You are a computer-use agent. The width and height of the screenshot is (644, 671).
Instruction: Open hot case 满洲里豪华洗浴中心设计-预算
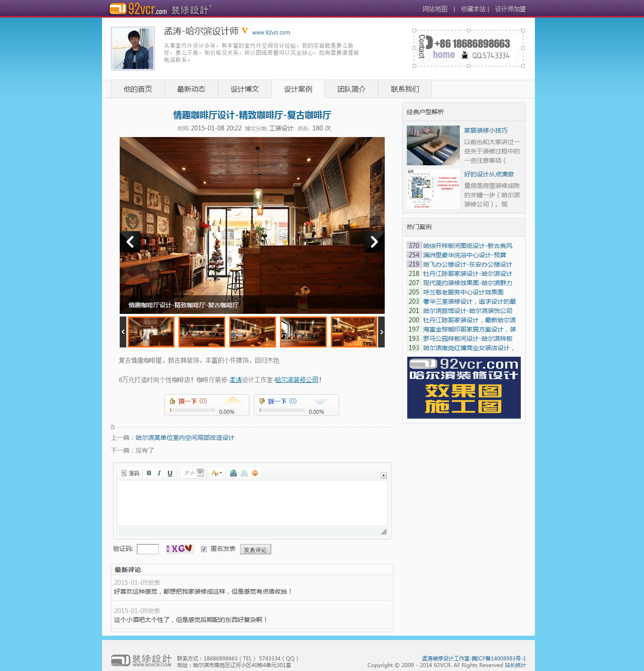pyautogui.click(x=465, y=255)
